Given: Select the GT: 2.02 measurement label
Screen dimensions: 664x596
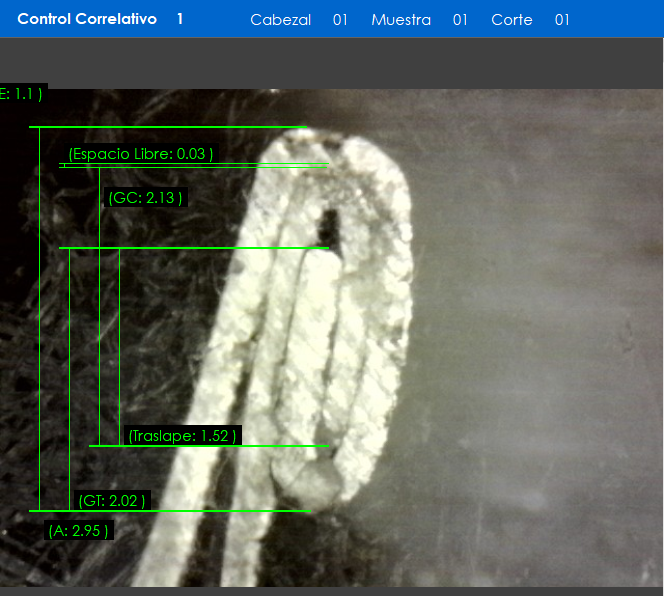Looking at the screenshot, I should pyautogui.click(x=112, y=500).
